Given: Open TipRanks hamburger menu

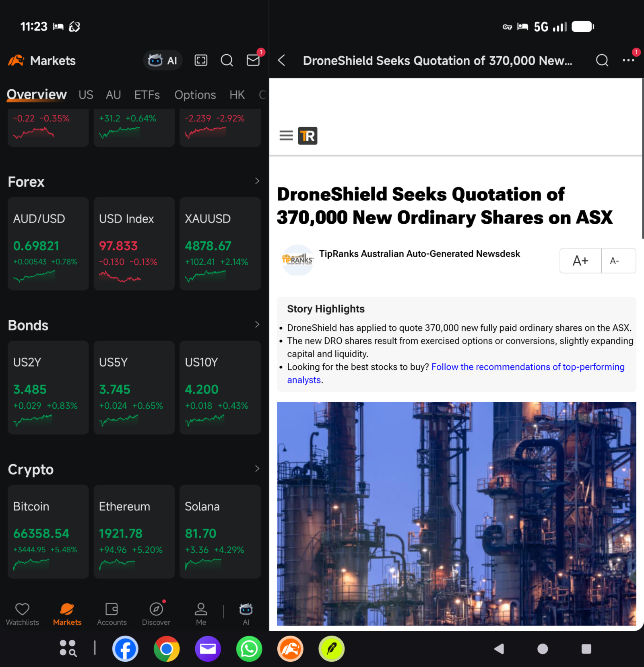Looking at the screenshot, I should pyautogui.click(x=286, y=136).
